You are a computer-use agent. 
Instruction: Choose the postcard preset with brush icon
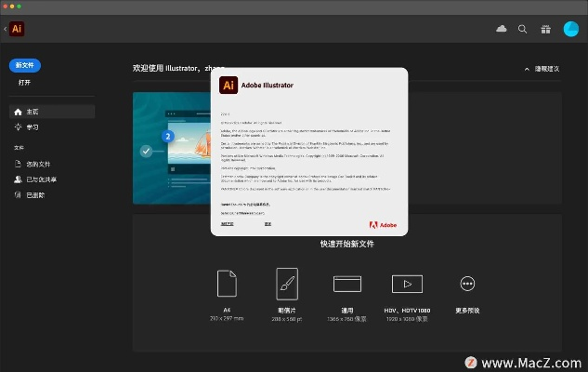click(x=286, y=283)
